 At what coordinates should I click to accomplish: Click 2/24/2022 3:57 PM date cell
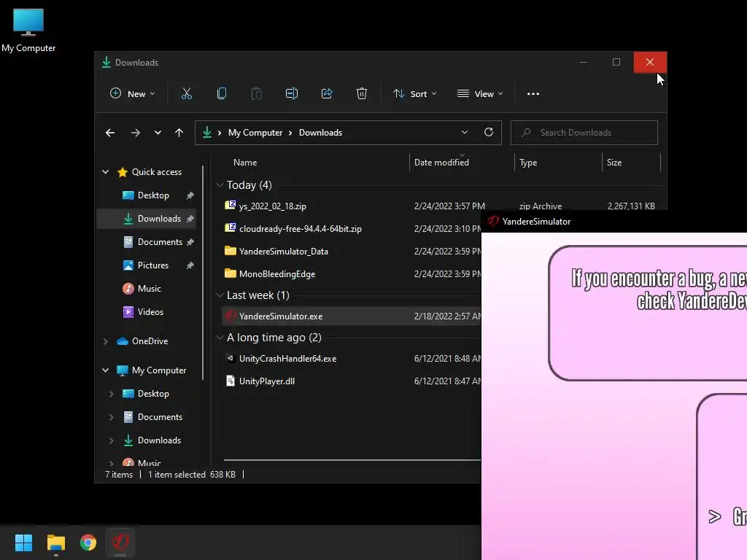click(449, 206)
